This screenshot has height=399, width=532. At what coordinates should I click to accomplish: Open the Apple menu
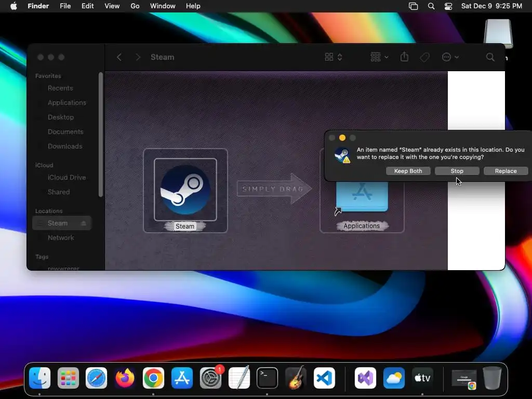[x=14, y=6]
